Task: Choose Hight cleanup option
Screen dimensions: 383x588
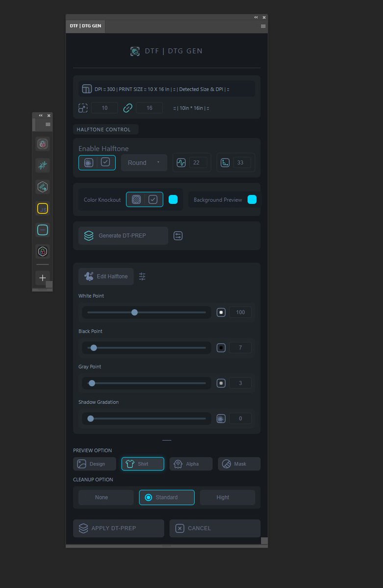Action: pyautogui.click(x=228, y=497)
